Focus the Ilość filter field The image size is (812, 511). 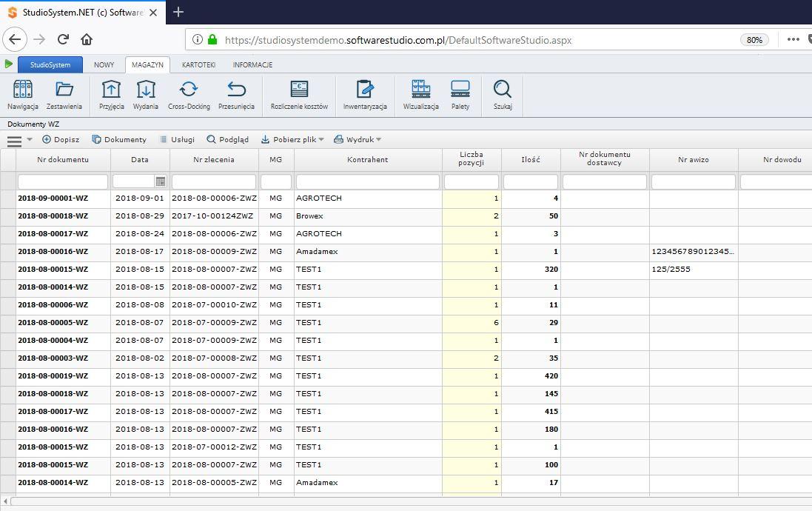coord(531,181)
